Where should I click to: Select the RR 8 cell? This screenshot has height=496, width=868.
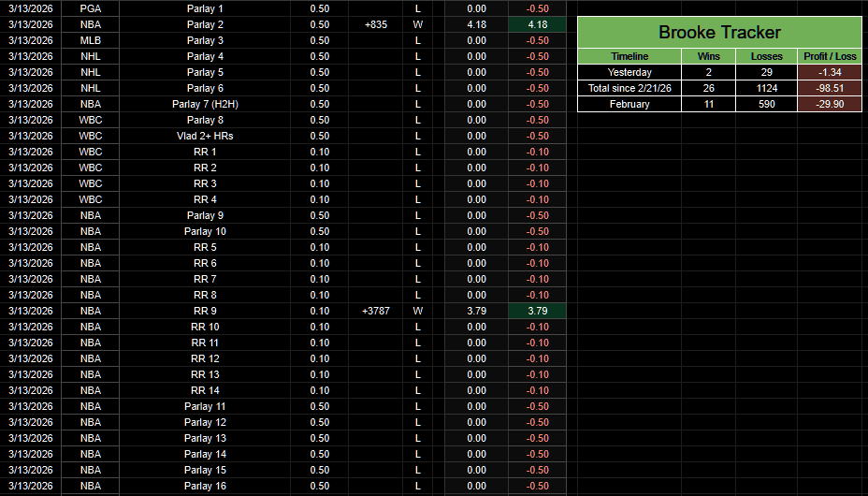click(205, 295)
